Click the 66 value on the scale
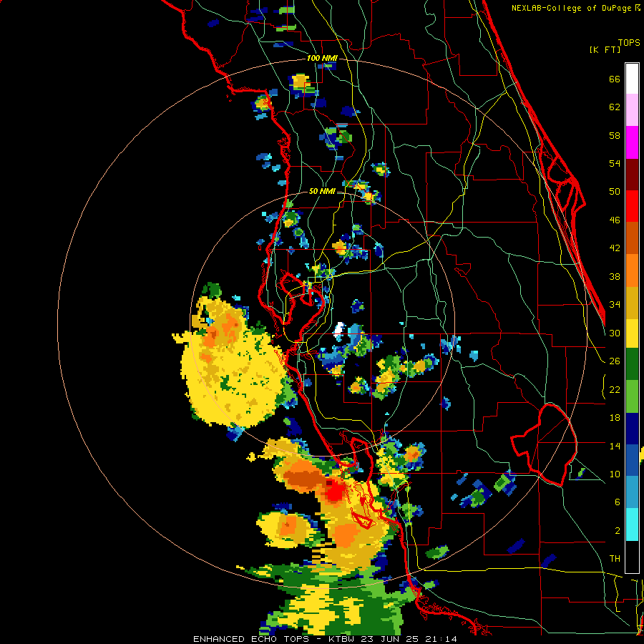The image size is (644, 644). tap(615, 79)
